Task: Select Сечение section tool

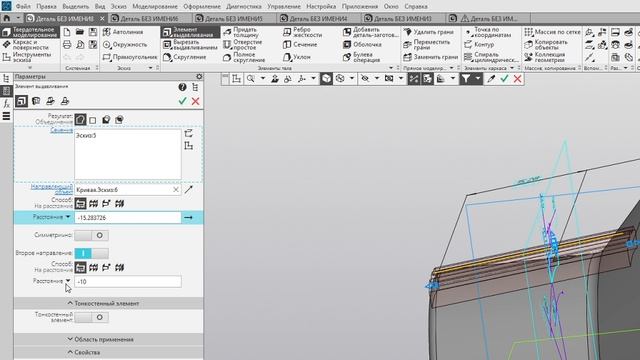Action: pos(300,45)
